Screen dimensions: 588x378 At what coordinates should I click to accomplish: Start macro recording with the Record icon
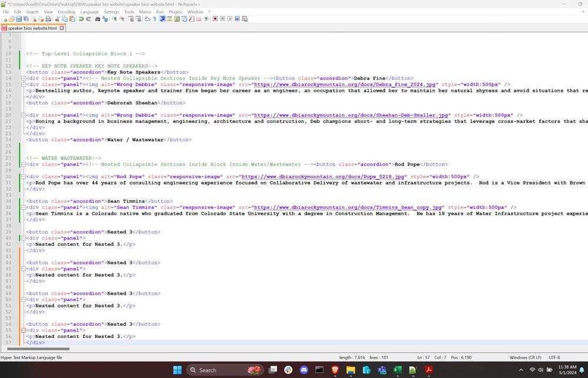coord(215,19)
